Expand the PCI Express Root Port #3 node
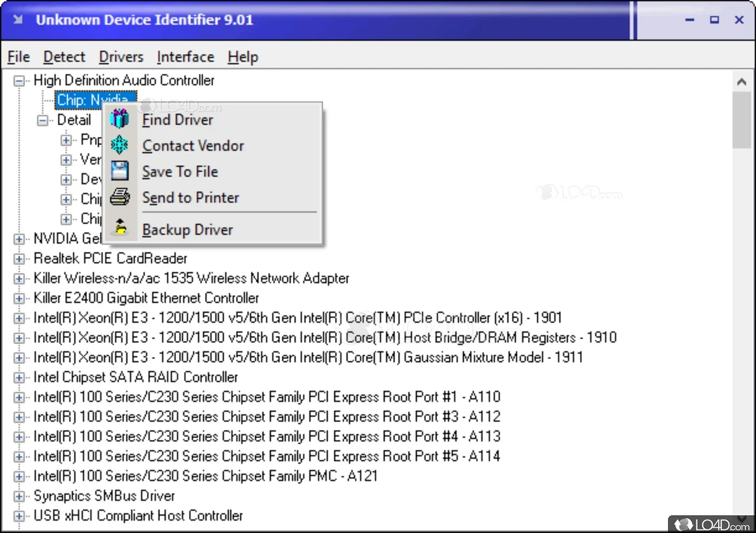The height and width of the screenshot is (533, 756). coord(19,417)
